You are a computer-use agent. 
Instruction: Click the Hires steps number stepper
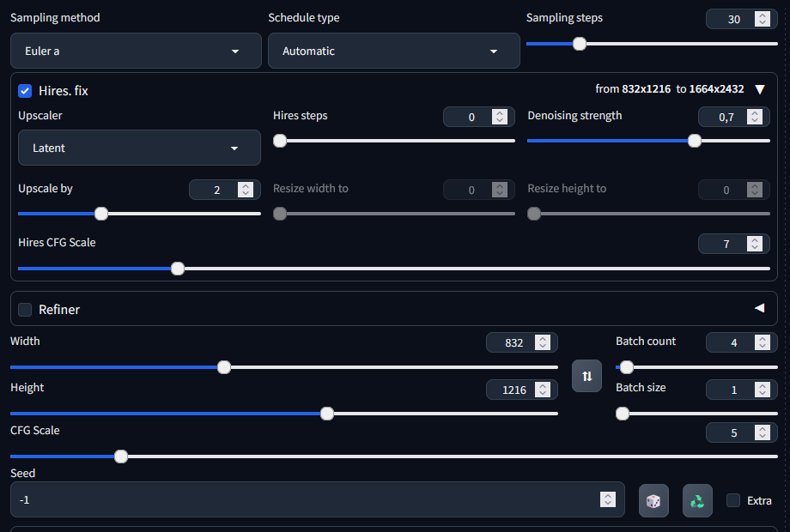click(499, 117)
